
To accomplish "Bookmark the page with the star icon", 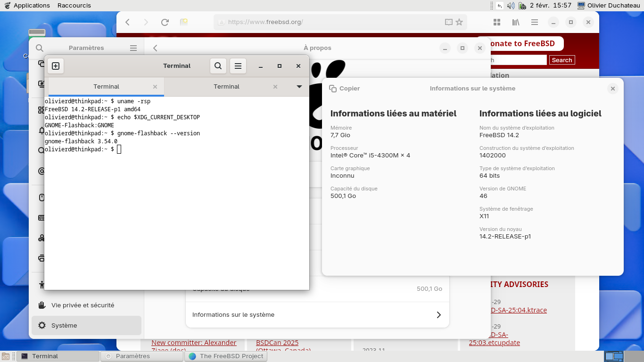I will click(x=459, y=22).
